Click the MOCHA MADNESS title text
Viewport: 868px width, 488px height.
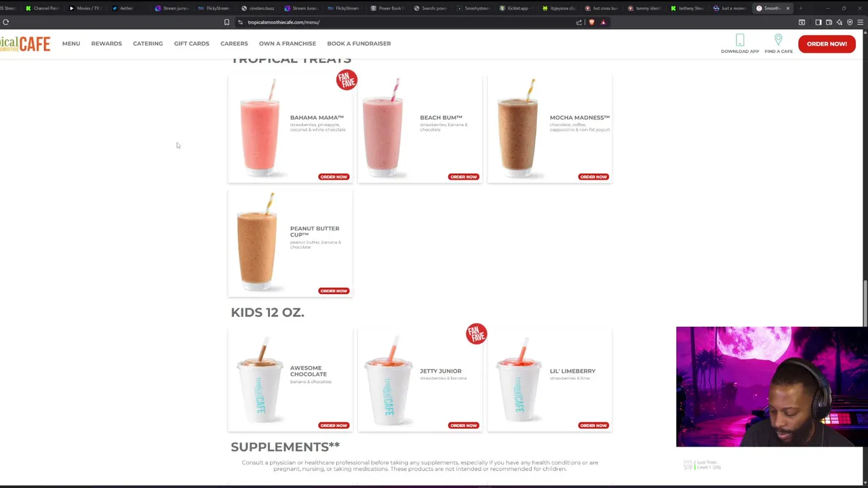pos(580,117)
